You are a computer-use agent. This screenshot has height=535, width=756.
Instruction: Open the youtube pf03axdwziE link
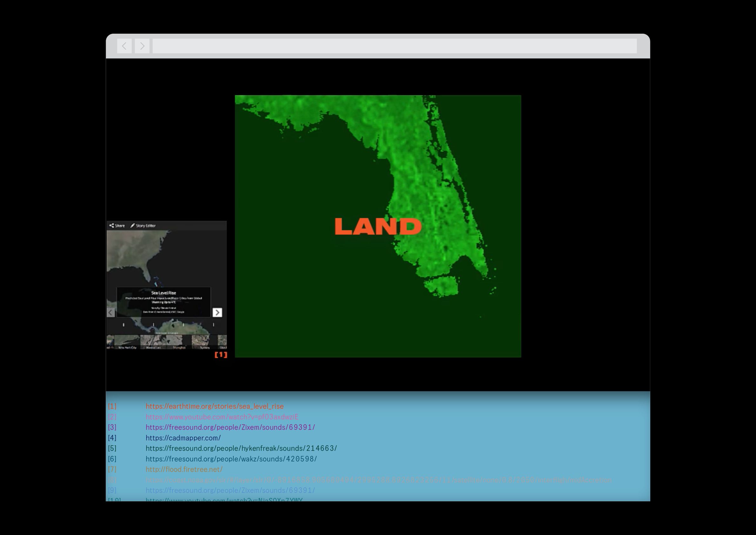(x=222, y=417)
